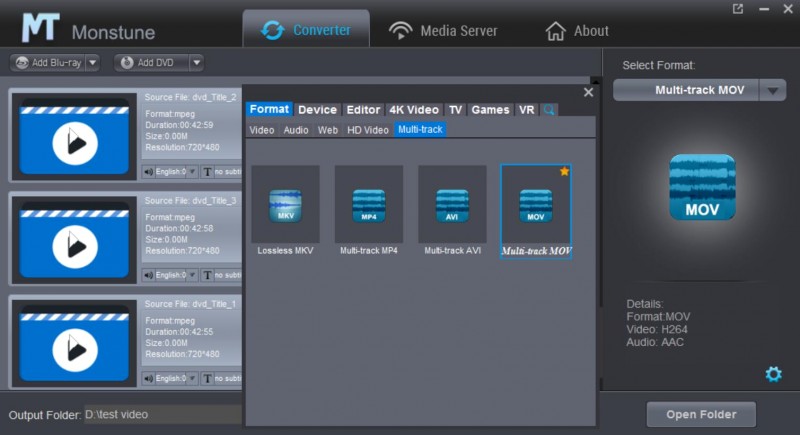Choose the Multi-track MP4 format icon
The width and height of the screenshot is (800, 435).
coord(368,205)
